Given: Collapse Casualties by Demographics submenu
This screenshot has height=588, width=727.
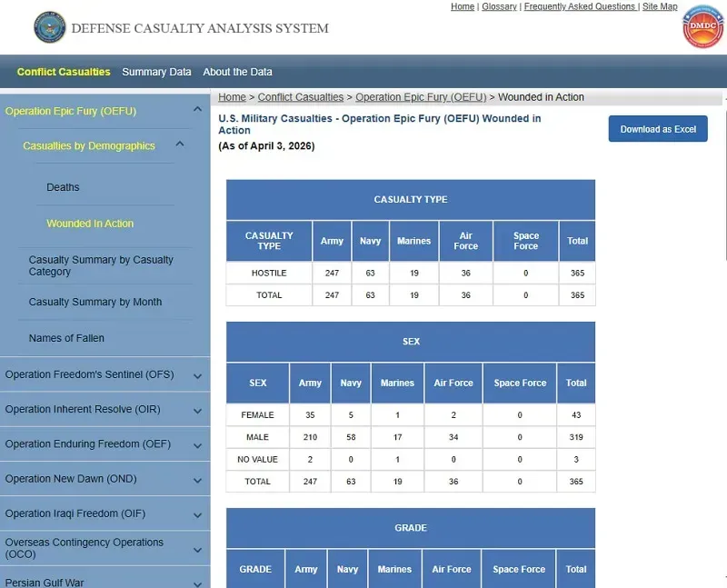Looking at the screenshot, I should coord(180,145).
